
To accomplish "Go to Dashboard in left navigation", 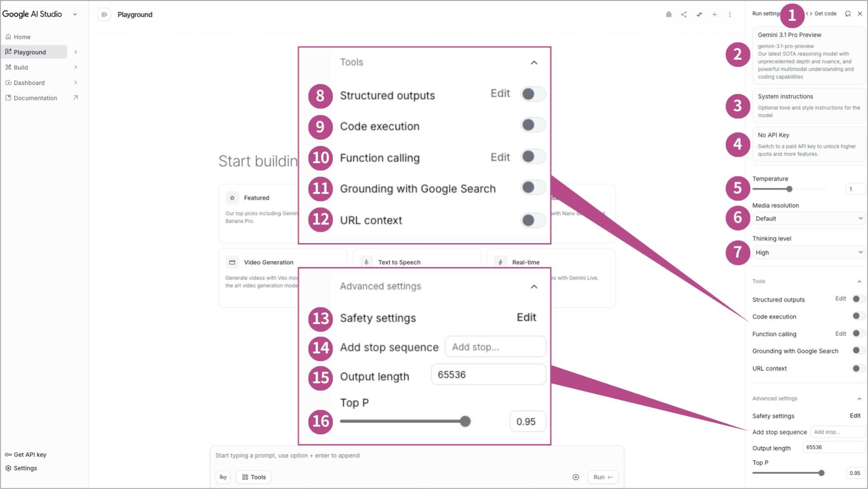I will (x=29, y=83).
